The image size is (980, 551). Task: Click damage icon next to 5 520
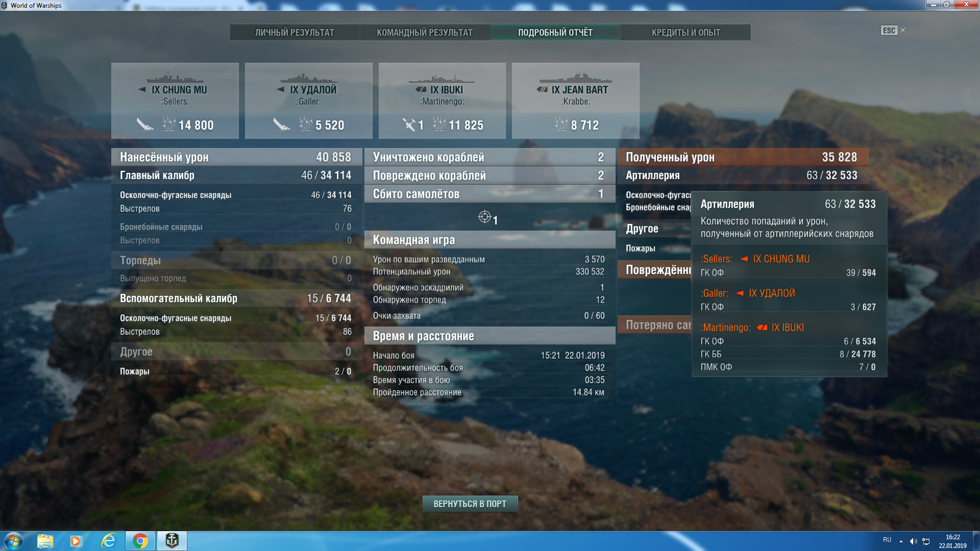pyautogui.click(x=306, y=124)
